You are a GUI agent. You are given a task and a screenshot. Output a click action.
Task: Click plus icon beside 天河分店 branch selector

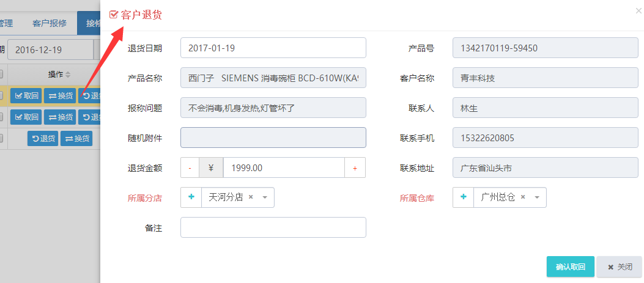191,197
